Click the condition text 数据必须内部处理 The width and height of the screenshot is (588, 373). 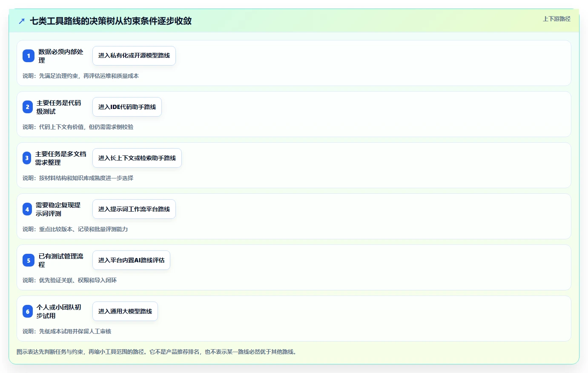tap(61, 56)
